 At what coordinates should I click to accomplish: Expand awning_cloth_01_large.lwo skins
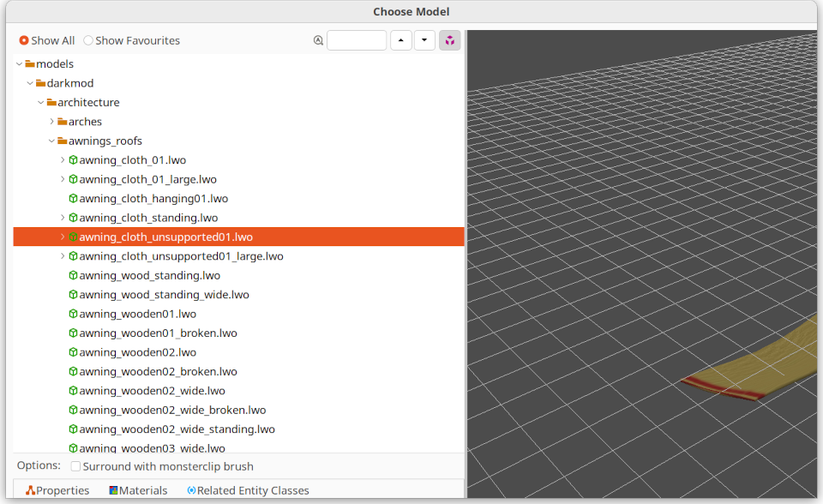63,179
